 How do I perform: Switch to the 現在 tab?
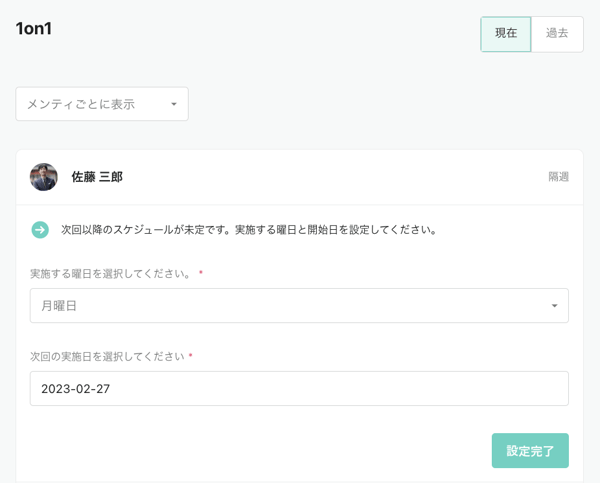506,33
